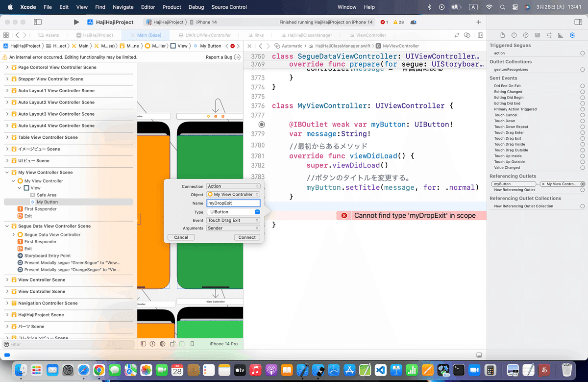The image size is (588, 382).
Task: Click the filled myButton outlet connection circle
Action: tap(582, 184)
